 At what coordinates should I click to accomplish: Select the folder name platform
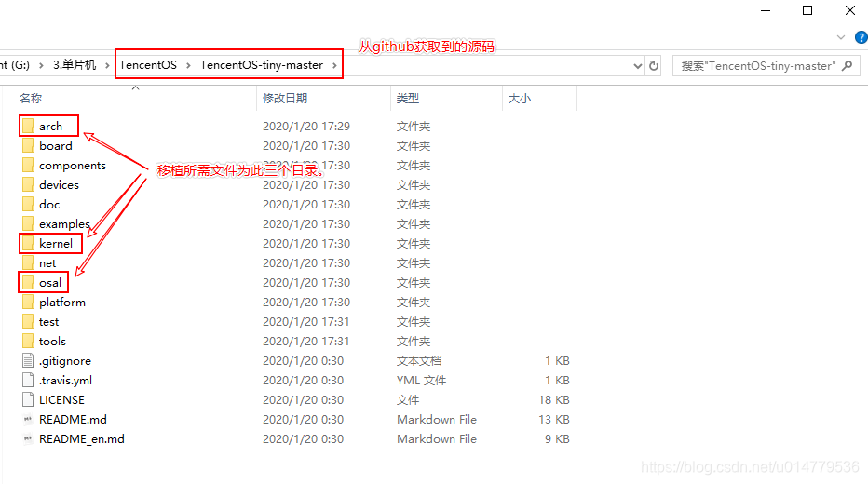pos(62,302)
